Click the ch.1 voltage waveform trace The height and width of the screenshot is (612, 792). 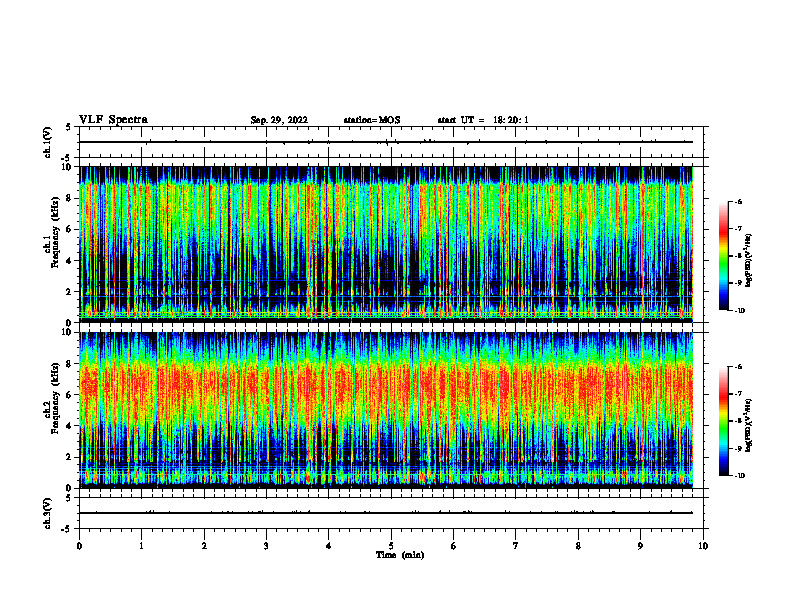tap(386, 142)
